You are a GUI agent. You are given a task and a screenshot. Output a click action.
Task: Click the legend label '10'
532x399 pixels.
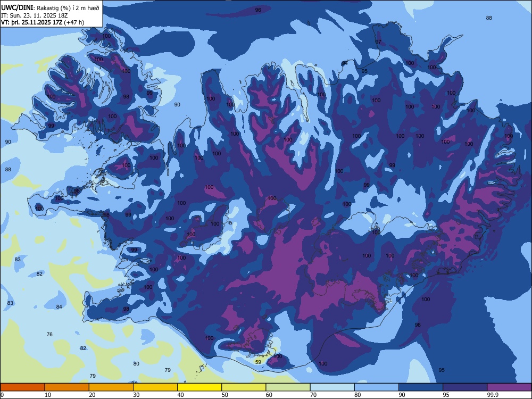pos(48,395)
